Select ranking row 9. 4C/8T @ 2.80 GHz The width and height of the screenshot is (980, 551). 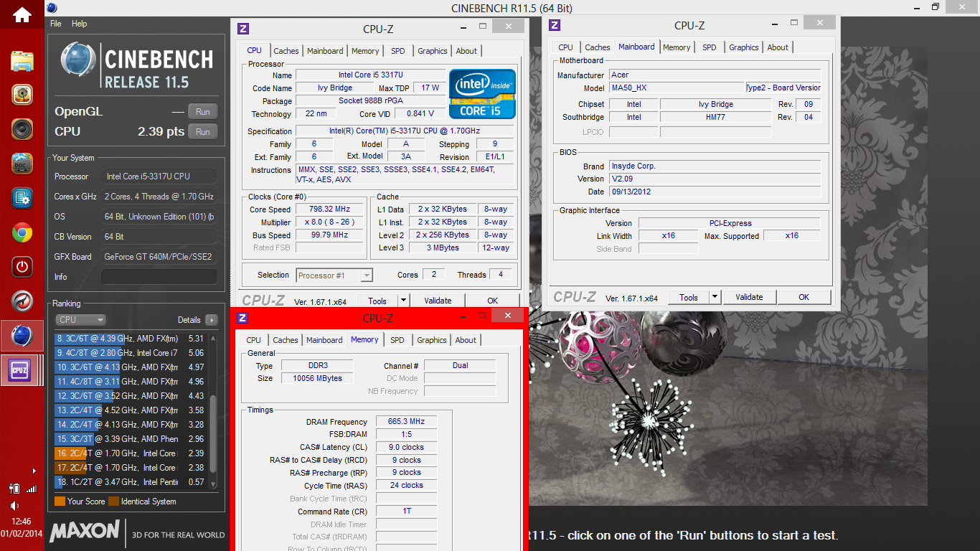[131, 353]
